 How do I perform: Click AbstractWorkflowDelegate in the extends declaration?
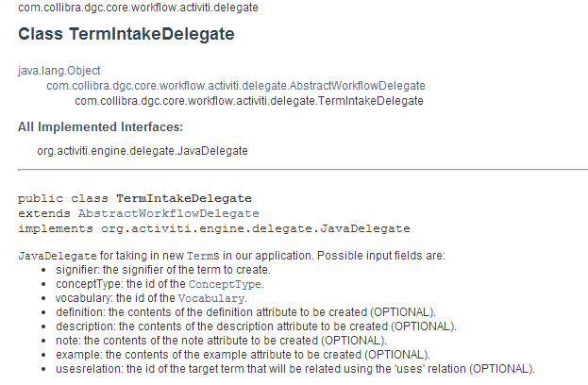click(x=168, y=213)
